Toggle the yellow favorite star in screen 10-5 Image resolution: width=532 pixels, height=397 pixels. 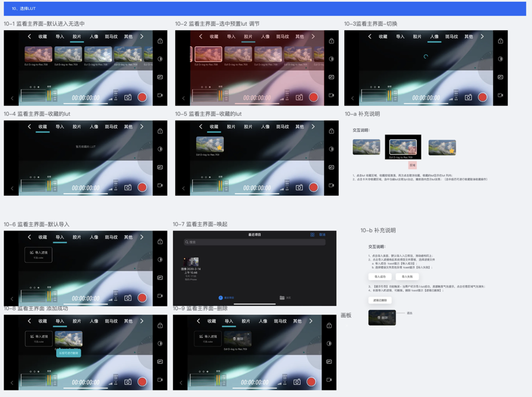point(220,148)
